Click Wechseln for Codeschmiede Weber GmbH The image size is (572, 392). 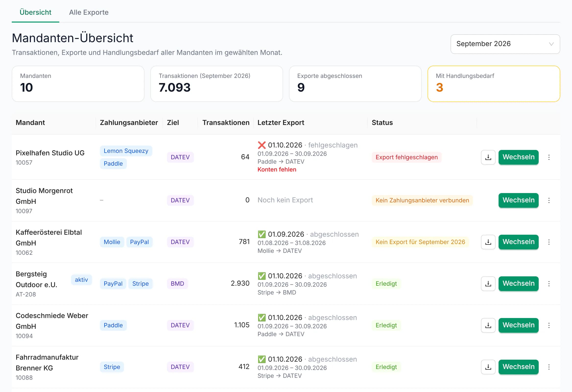518,325
